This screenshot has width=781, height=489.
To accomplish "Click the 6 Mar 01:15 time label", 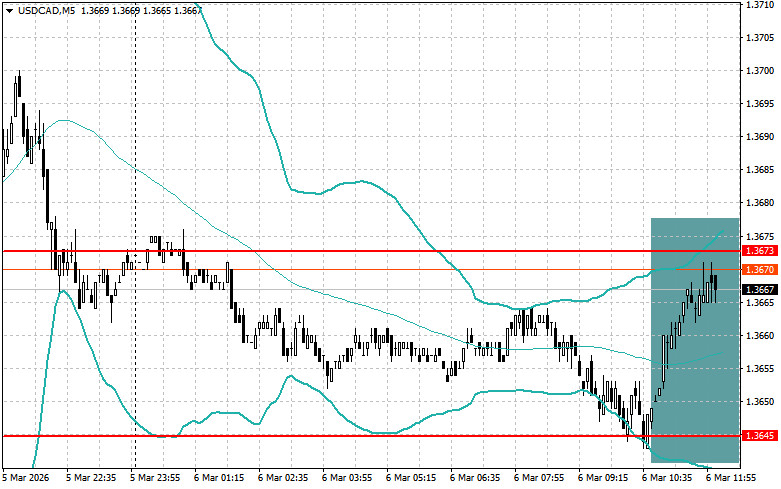I will (219, 478).
